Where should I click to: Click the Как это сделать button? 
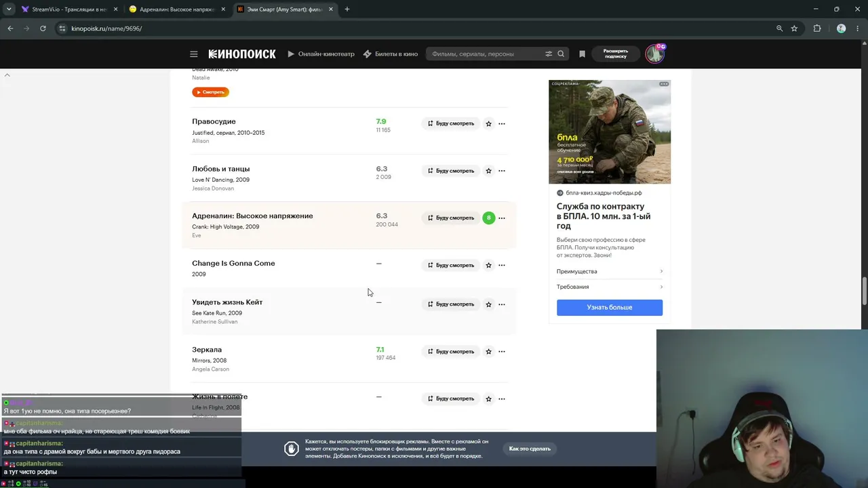pyautogui.click(x=530, y=449)
